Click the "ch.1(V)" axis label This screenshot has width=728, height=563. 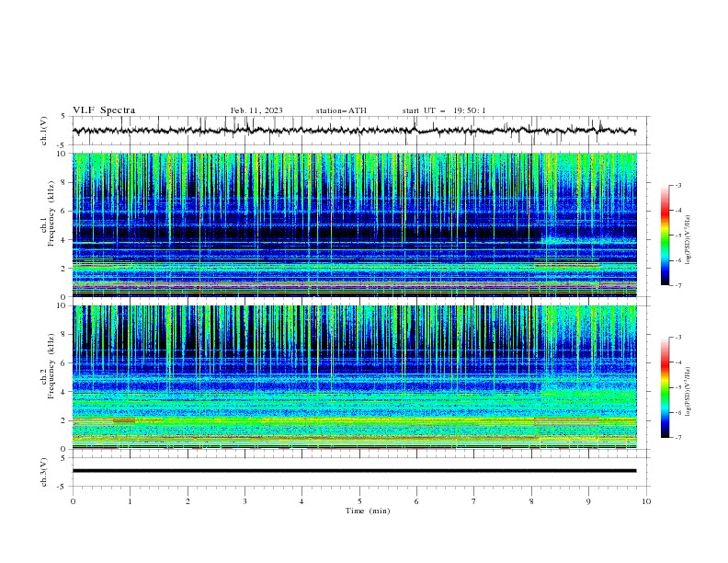click(44, 131)
